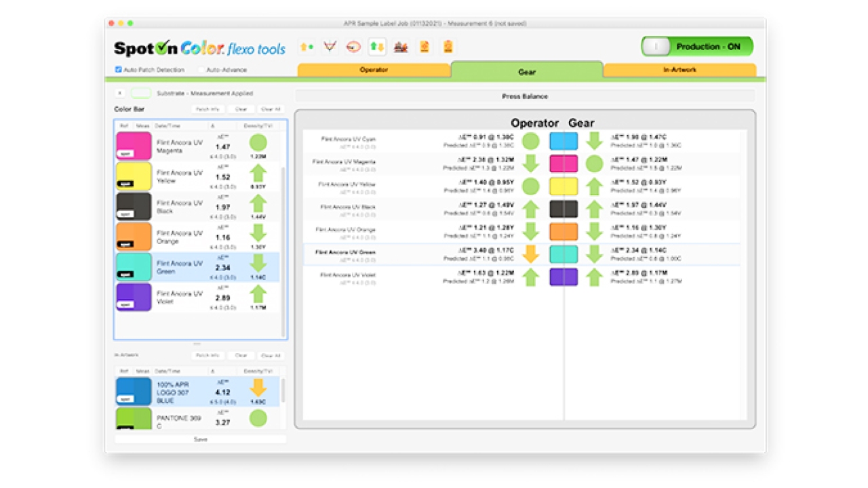
Task: Click the red V-shaped chart toolbar icon
Action: [x=330, y=47]
